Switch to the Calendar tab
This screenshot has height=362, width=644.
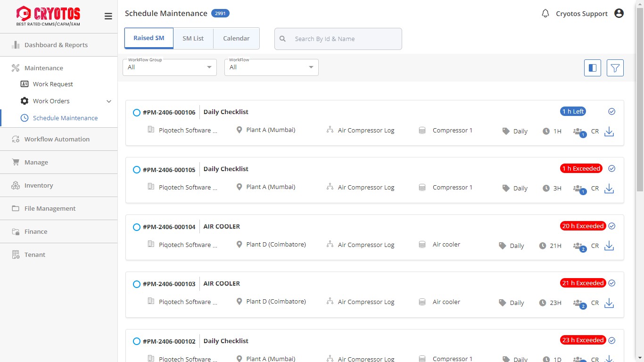click(236, 38)
